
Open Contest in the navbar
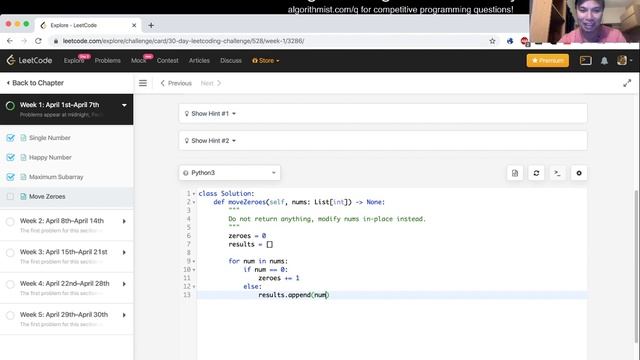pos(167,60)
